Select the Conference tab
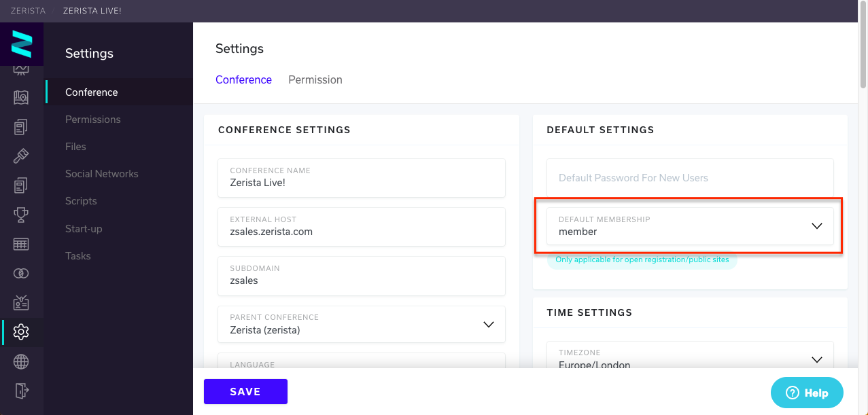Image resolution: width=868 pixels, height=415 pixels. [243, 79]
